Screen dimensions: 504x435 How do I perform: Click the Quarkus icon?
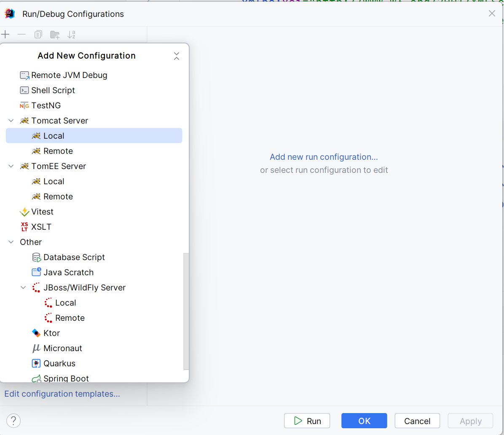point(36,363)
